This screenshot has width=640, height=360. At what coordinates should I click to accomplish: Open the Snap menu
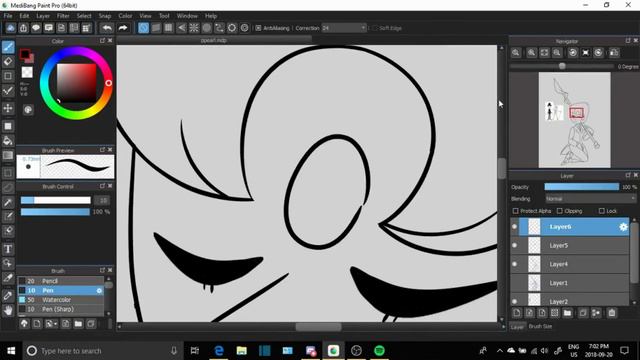point(104,16)
